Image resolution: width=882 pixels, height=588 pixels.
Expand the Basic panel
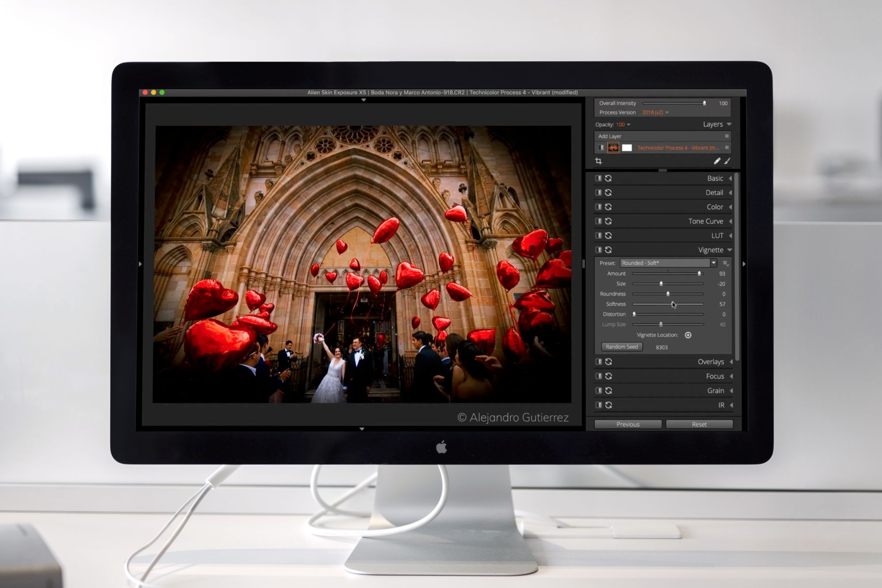(731, 179)
